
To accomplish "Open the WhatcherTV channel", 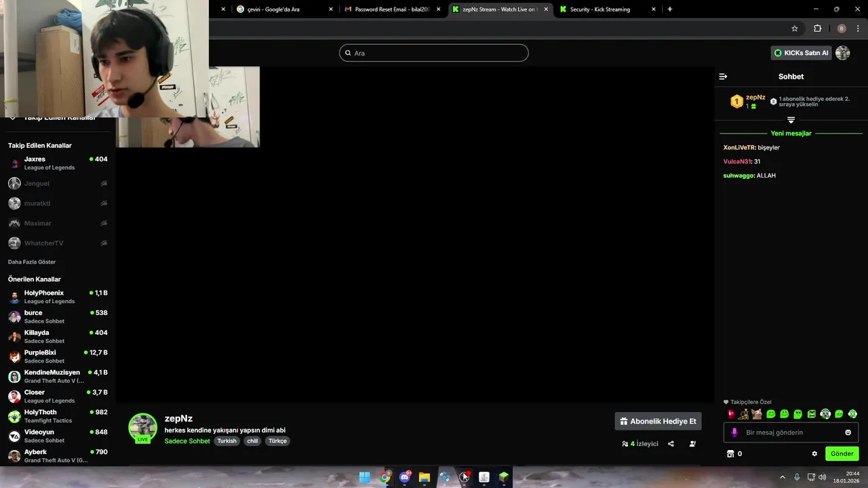I will click(58, 243).
